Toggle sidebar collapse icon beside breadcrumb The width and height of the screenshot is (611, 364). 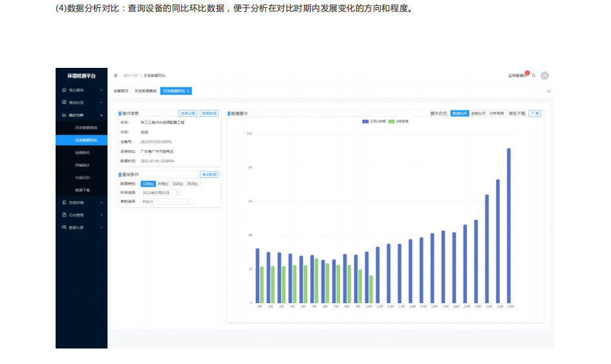(x=115, y=76)
